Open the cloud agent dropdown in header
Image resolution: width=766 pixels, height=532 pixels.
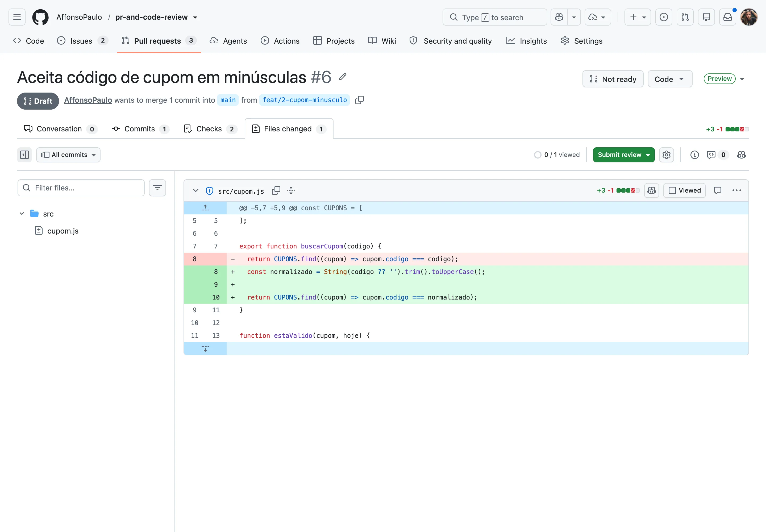tap(598, 17)
